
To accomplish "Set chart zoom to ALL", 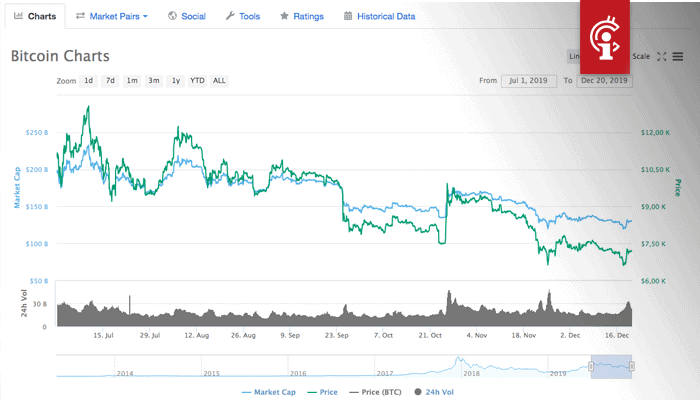I will [219, 81].
